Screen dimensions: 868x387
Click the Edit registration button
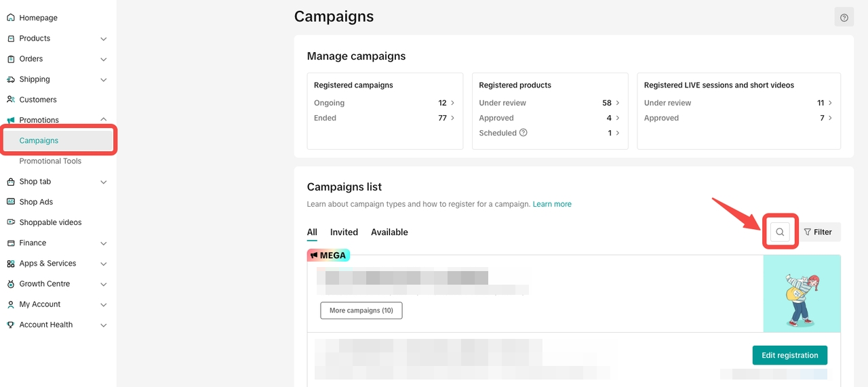tap(789, 355)
